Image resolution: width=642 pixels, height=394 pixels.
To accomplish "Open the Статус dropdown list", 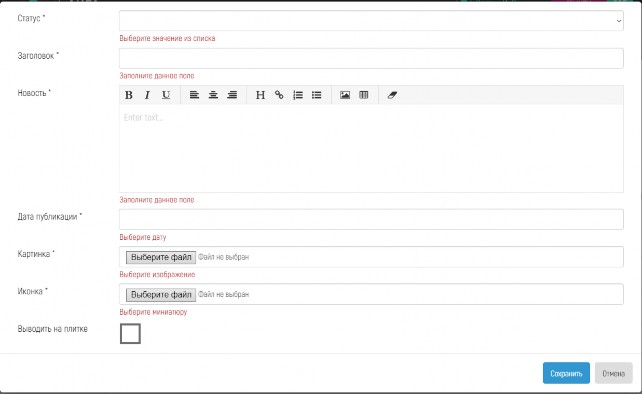I will (371, 20).
